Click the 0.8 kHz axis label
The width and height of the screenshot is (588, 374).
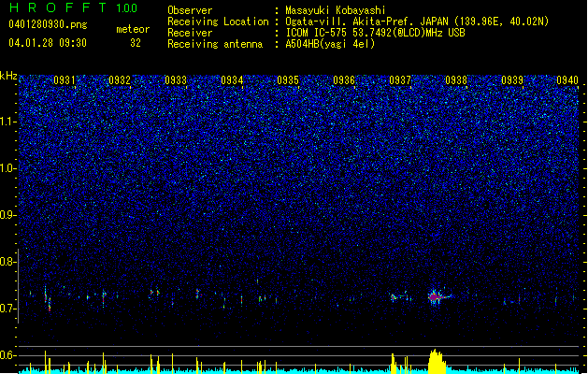click(x=7, y=262)
